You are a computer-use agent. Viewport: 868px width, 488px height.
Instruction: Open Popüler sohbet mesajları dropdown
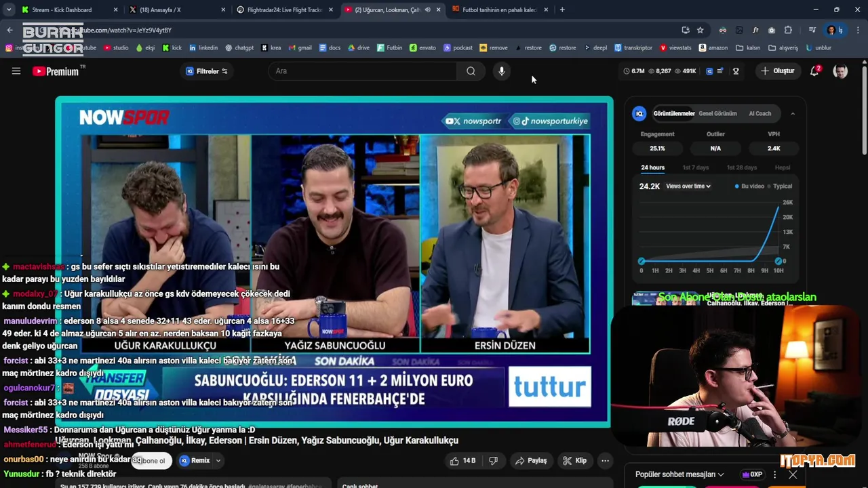[x=679, y=474]
